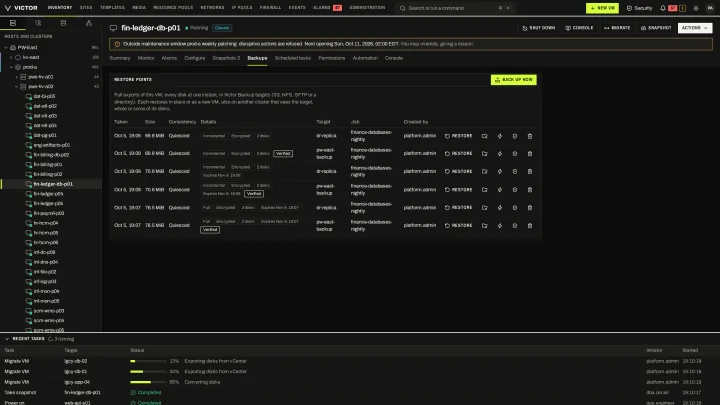
Task: Click bolt icon on 78.5 MiB pw-east-backup row
Action: (500, 225)
